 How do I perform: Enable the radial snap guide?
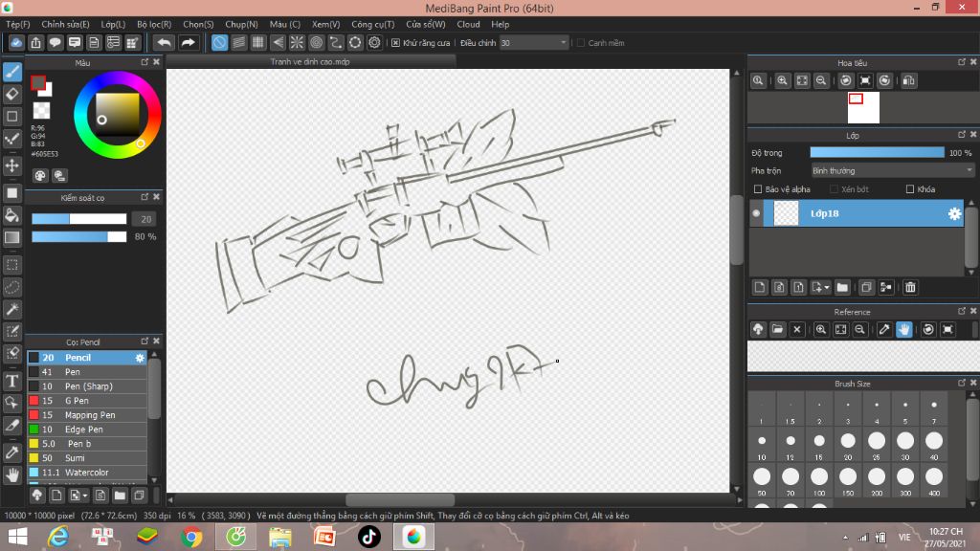click(297, 43)
